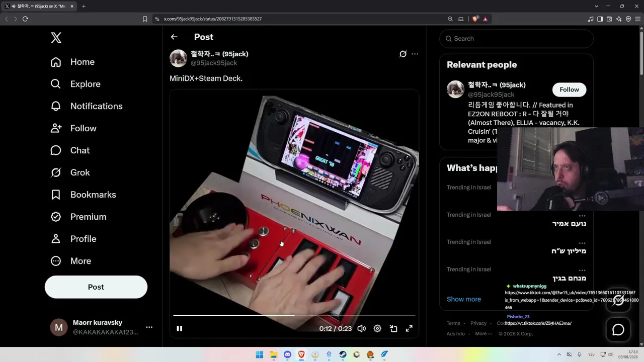644x362 pixels.
Task: Open the Brave Rewards triangle icon
Action: pyautogui.click(x=485, y=19)
